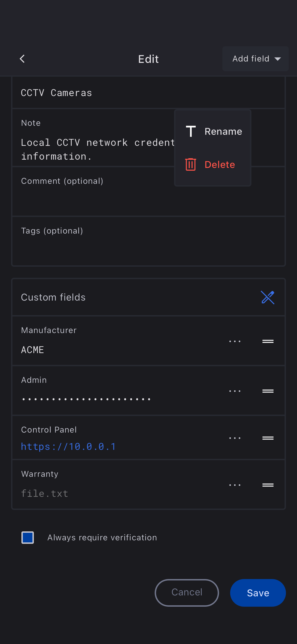297x644 pixels.
Task: Grab the Control Panel reorder handle
Action: (x=268, y=438)
